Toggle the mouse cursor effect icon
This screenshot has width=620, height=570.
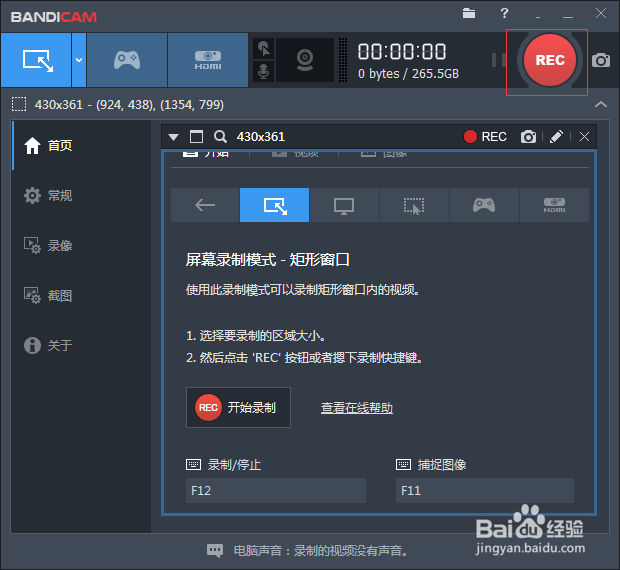[264, 49]
